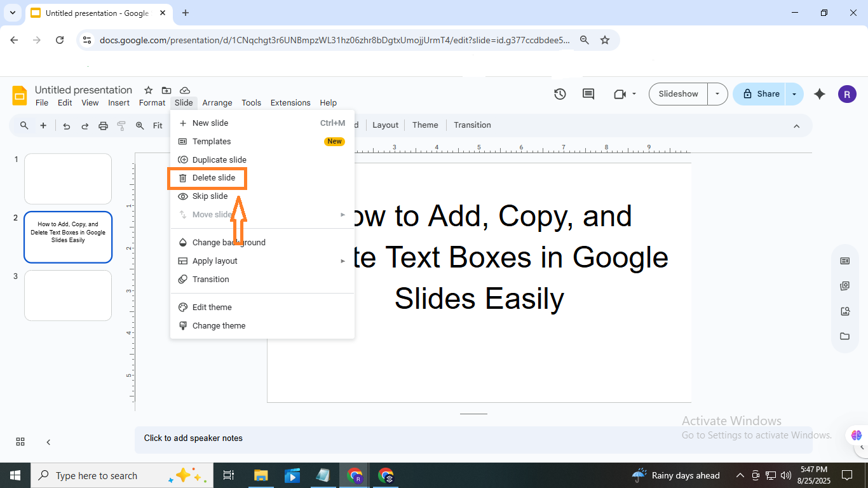Choose Delete slide from Slide menu
Viewport: 868px width, 488px height.
214,178
